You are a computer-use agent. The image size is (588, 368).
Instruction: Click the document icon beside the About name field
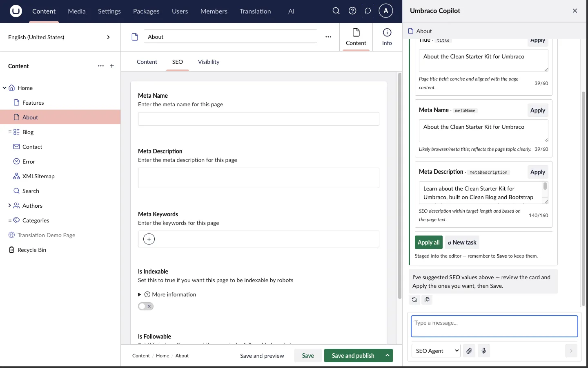click(x=135, y=37)
